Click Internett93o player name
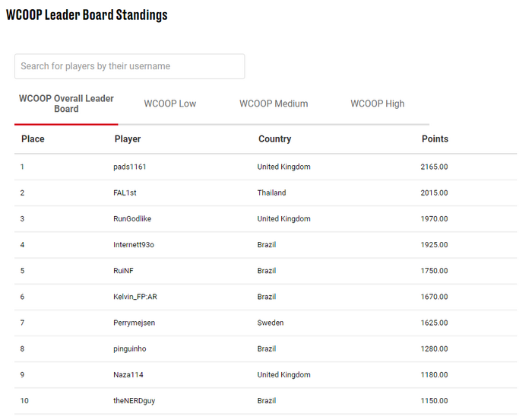The height and width of the screenshot is (420, 532). tap(134, 245)
